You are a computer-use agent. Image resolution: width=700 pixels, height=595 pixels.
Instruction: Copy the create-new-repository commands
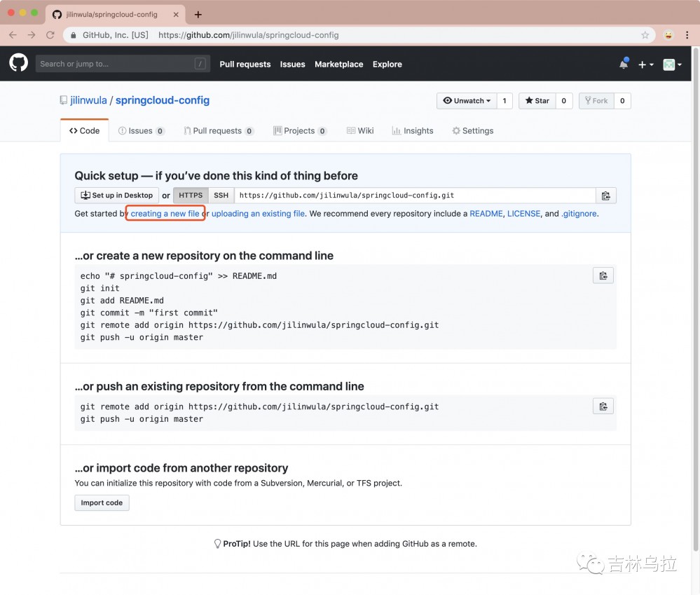(x=603, y=276)
